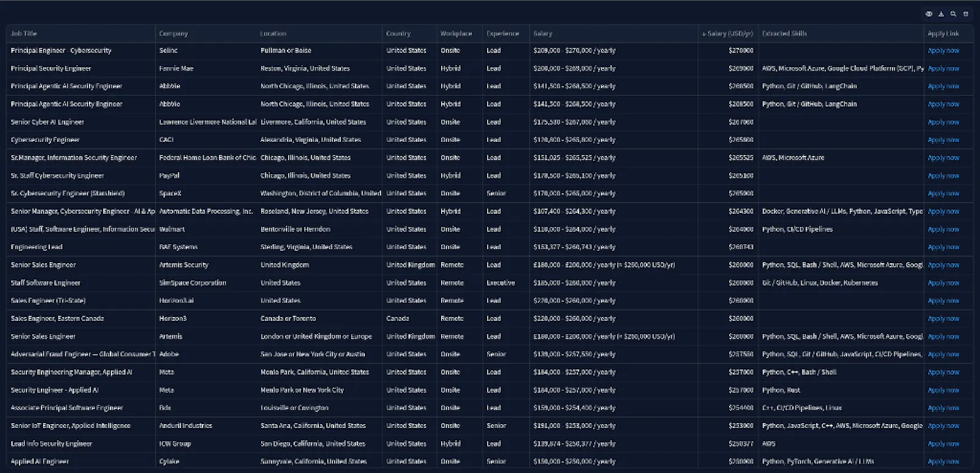Screen dimensions: 980x473
Task: Open Apply now for Anduril Industries row
Action: coord(943,426)
